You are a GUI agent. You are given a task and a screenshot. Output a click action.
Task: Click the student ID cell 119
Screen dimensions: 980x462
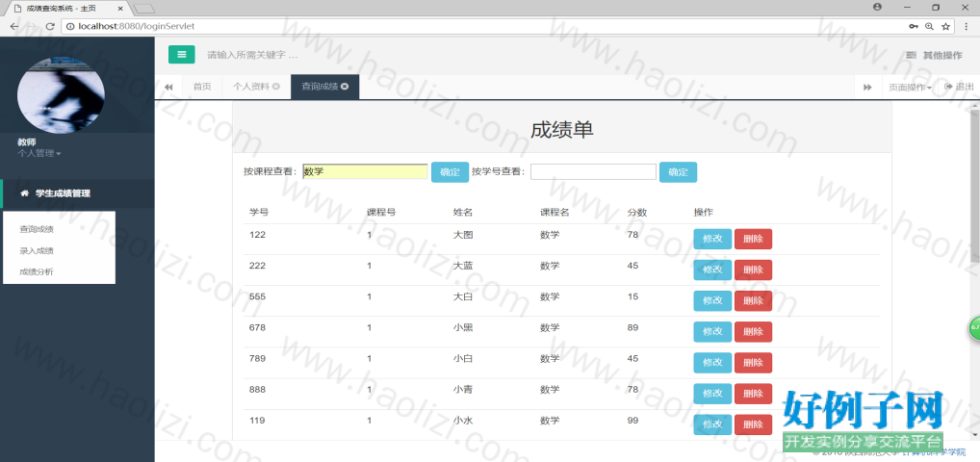point(257,421)
